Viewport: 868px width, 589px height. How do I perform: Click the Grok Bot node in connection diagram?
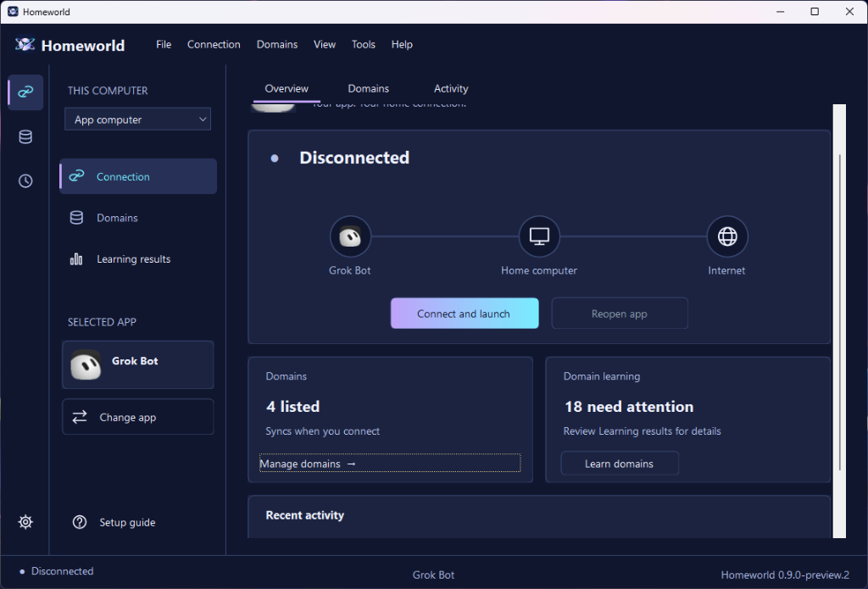click(350, 236)
